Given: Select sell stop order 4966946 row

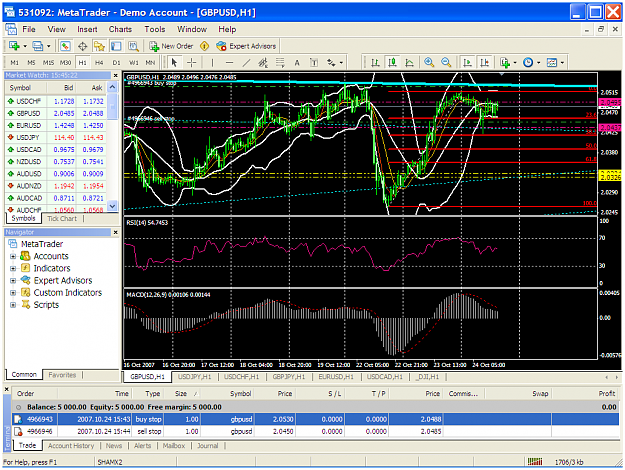Looking at the screenshot, I should point(315,431).
